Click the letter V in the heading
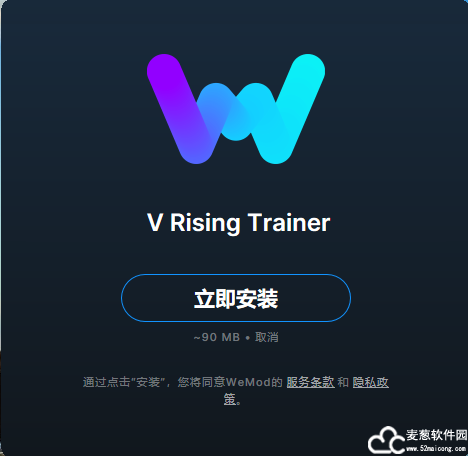 point(155,223)
